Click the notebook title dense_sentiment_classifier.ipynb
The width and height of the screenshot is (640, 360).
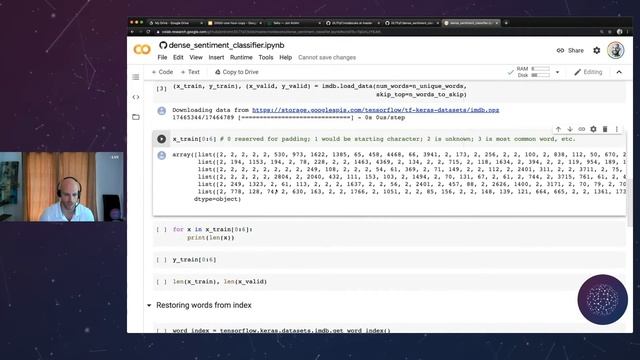point(227,45)
